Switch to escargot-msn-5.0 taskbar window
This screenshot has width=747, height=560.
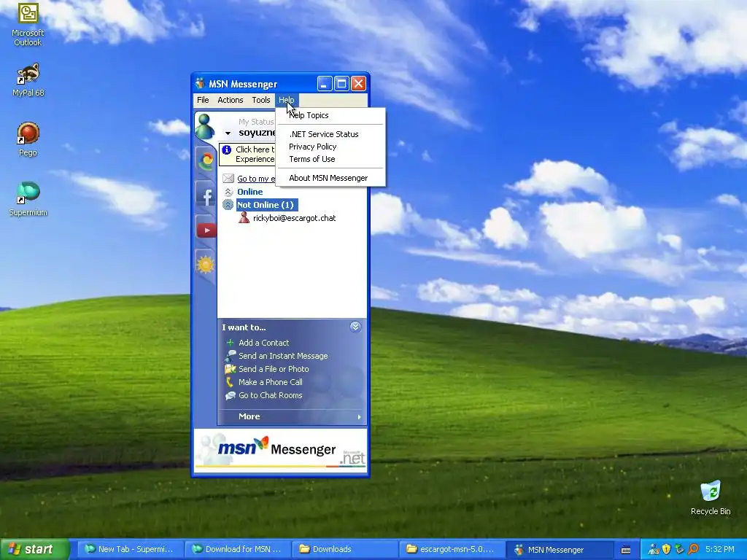451,550
